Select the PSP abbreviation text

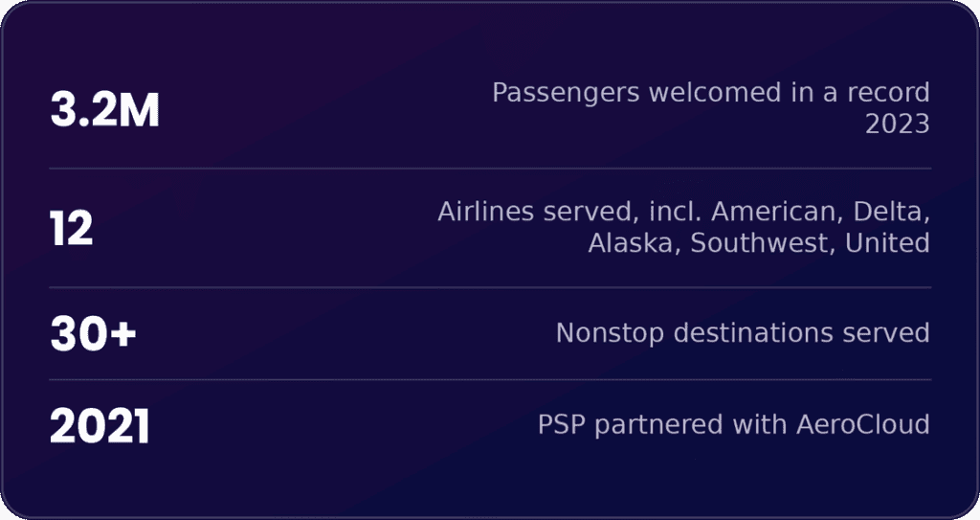pyautogui.click(x=562, y=425)
